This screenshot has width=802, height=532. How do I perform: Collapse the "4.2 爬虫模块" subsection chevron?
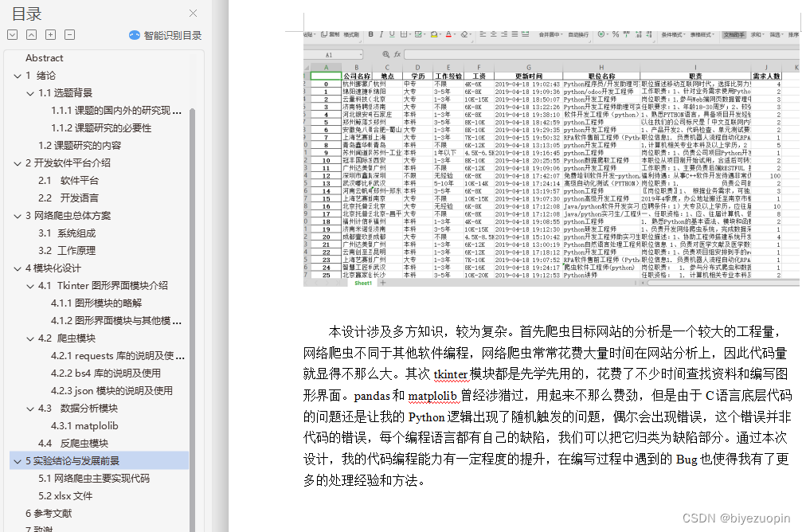point(30,338)
